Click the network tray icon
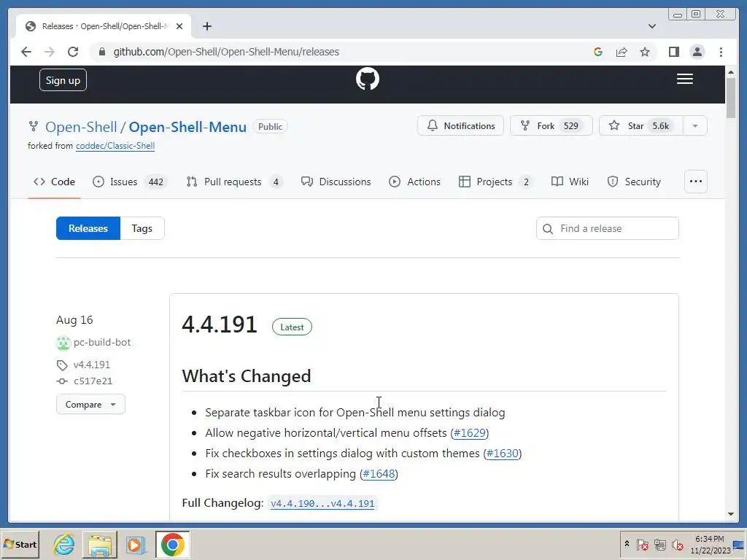 (659, 544)
